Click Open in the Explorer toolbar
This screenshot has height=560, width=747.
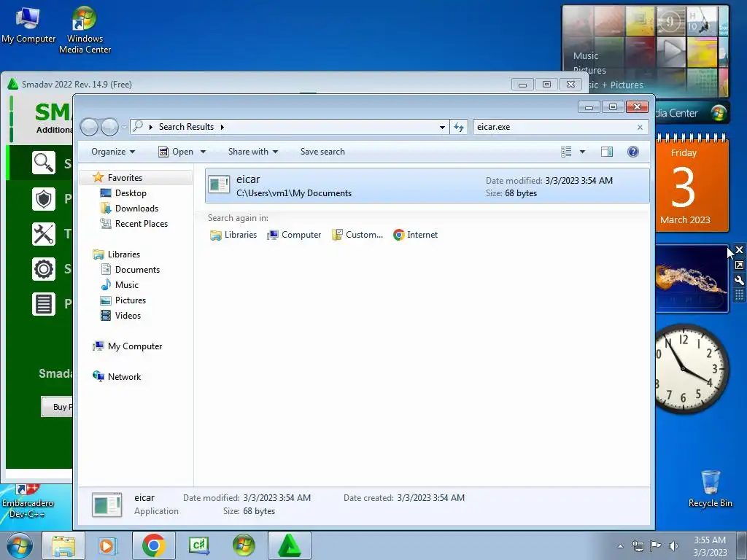(177, 152)
